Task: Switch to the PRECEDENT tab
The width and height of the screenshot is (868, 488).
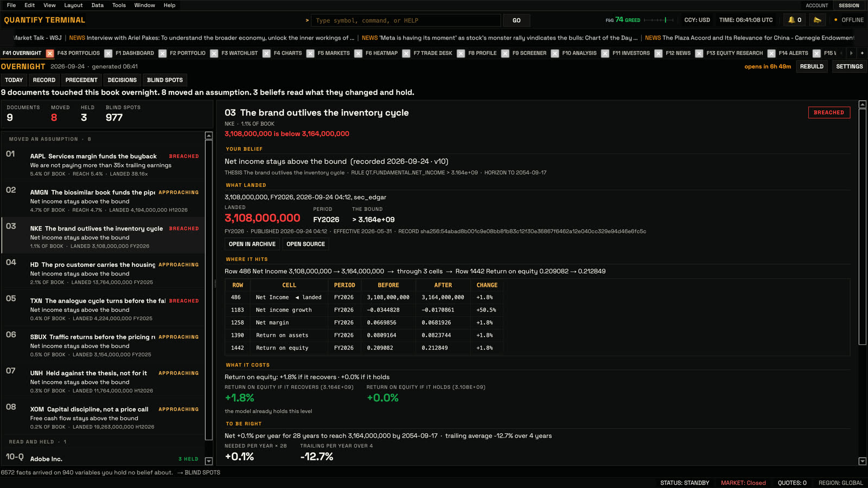Action: pos(81,80)
